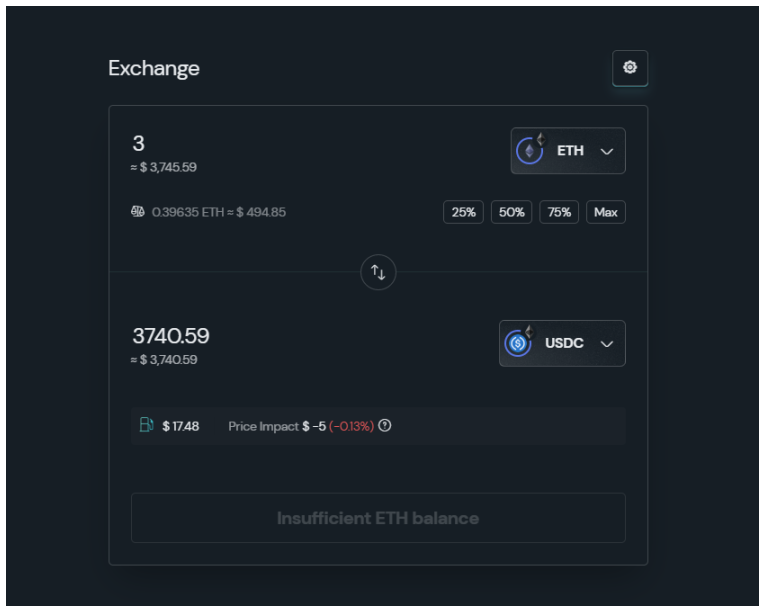
Task: Use Max balance amount
Action: pos(606,212)
